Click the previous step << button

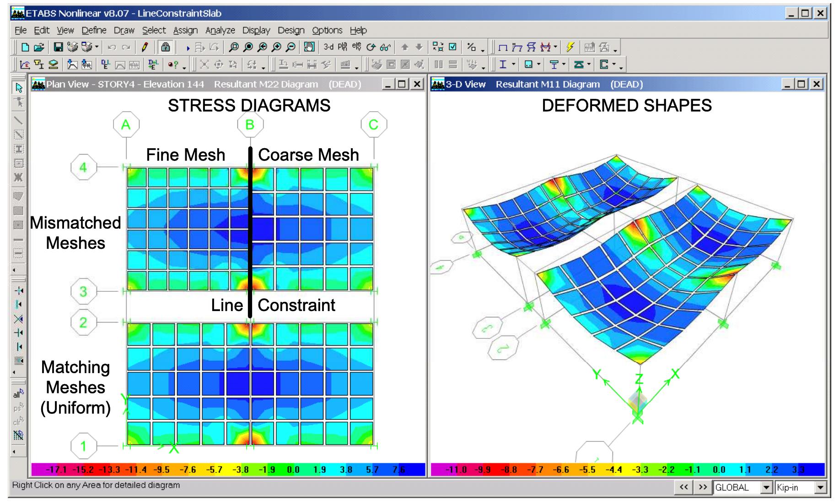pos(683,488)
